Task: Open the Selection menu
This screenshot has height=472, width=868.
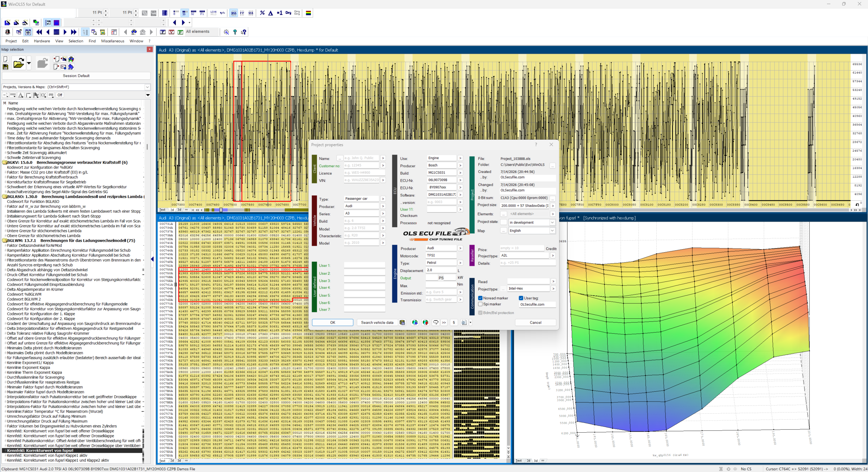Action: 76,41
